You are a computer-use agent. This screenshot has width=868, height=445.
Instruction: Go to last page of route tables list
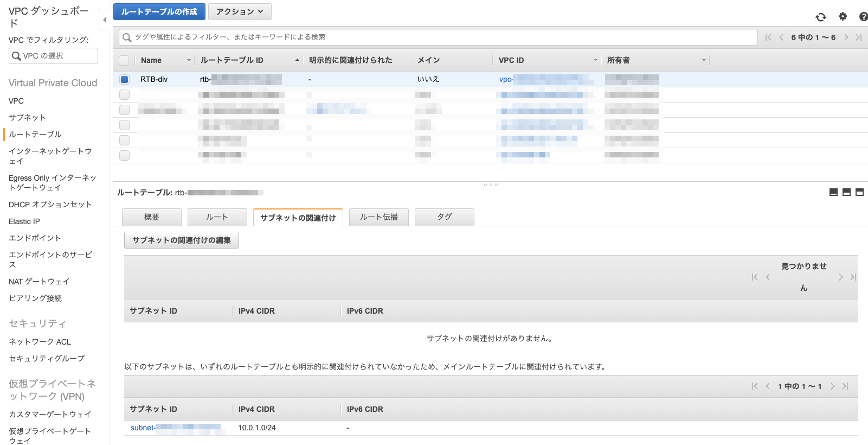click(859, 37)
